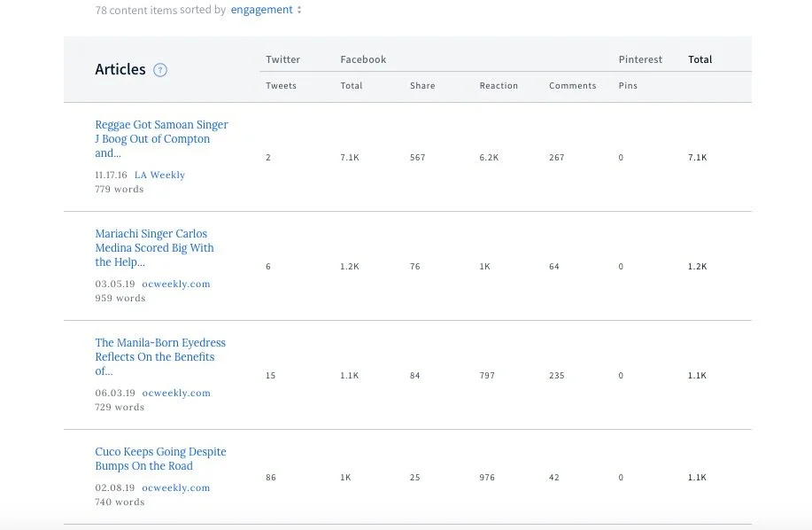Sort by the Comments column header

click(x=572, y=86)
